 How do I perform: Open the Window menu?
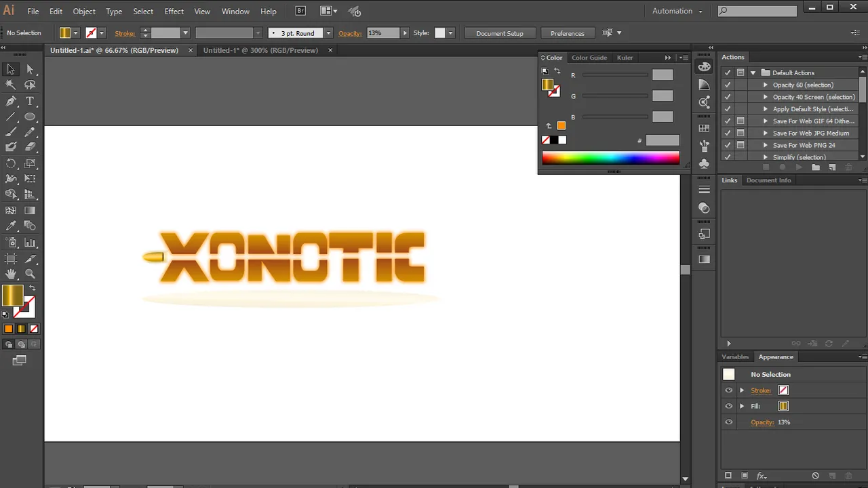point(235,12)
